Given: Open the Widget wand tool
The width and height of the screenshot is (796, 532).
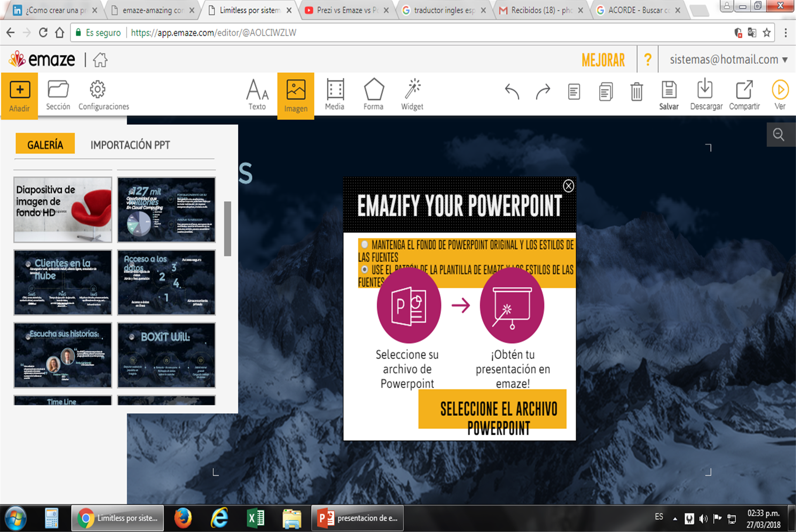Looking at the screenshot, I should click(x=412, y=95).
